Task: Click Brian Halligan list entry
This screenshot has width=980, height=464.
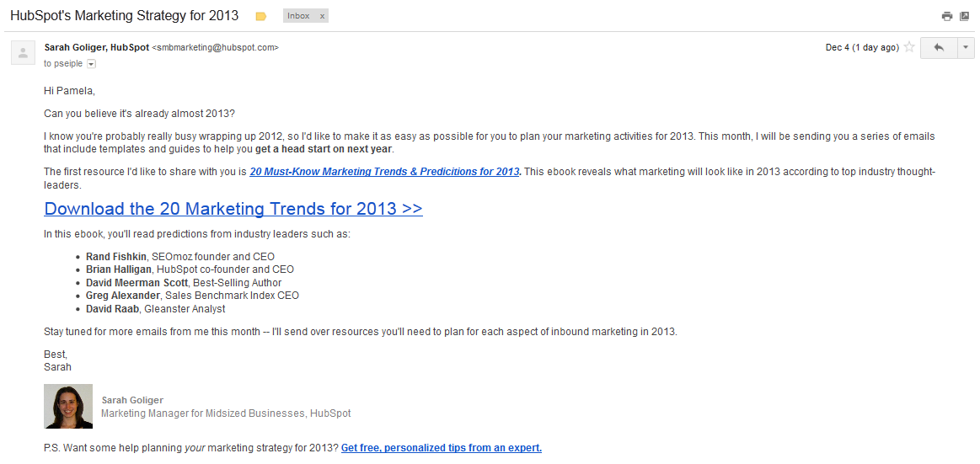Action: click(x=190, y=269)
